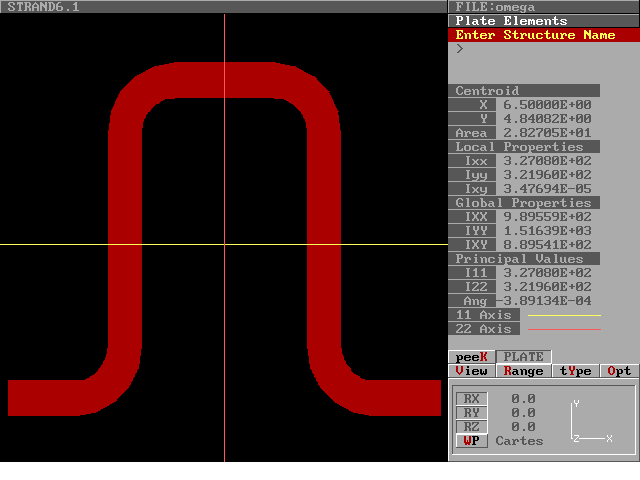Open the Opt options menu
The height and width of the screenshot is (480, 640).
coord(620,371)
